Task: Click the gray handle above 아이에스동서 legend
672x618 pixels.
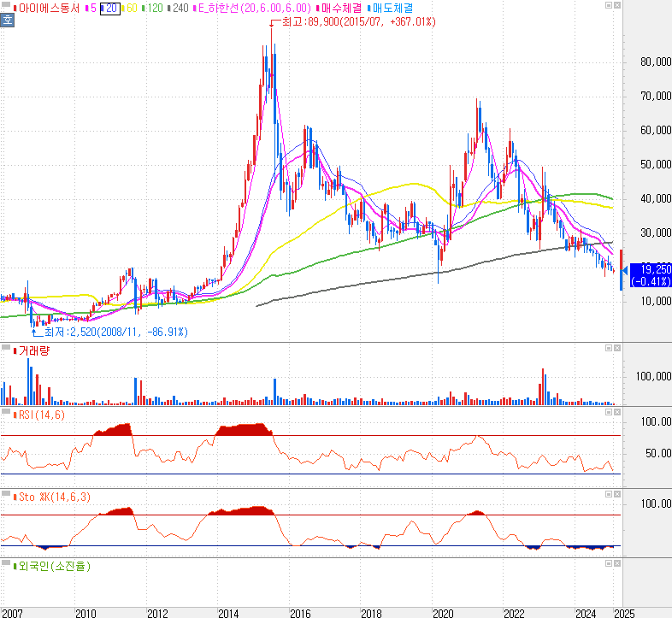Action: tap(6, 4)
